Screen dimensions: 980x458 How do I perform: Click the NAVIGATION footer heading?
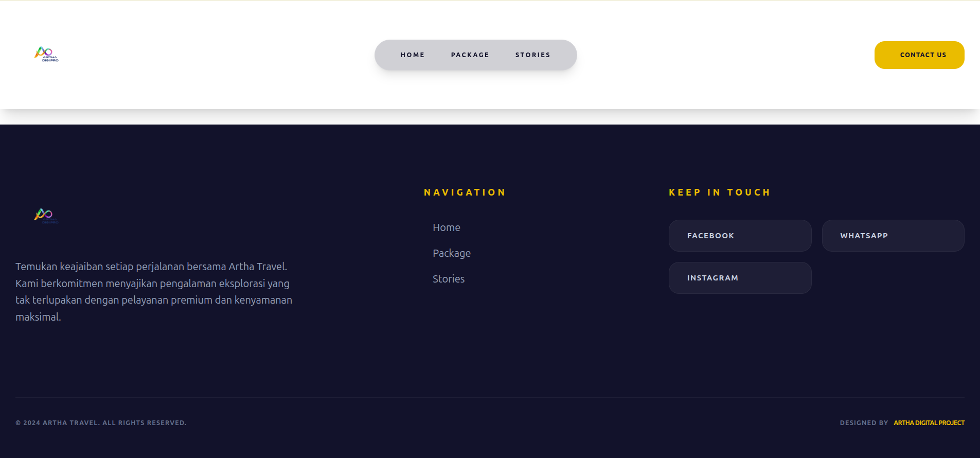click(465, 192)
